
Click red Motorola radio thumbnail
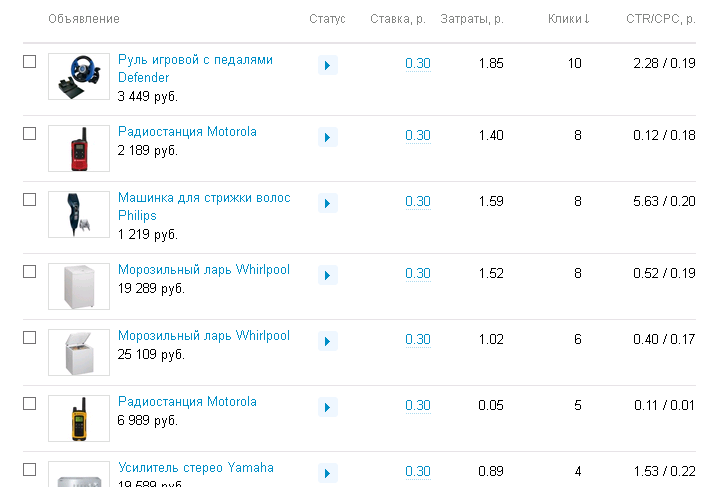pos(79,148)
